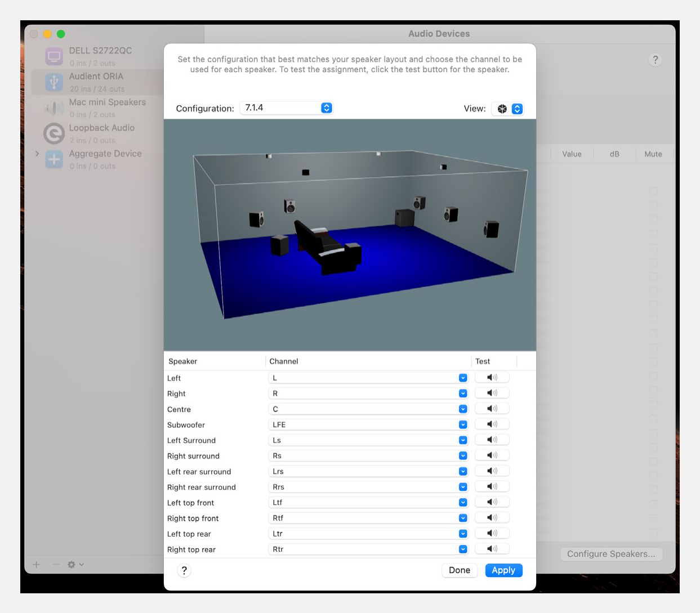Screen dimensions: 700x613
Task: Open Rtf channel dropdown
Action: coord(368,518)
